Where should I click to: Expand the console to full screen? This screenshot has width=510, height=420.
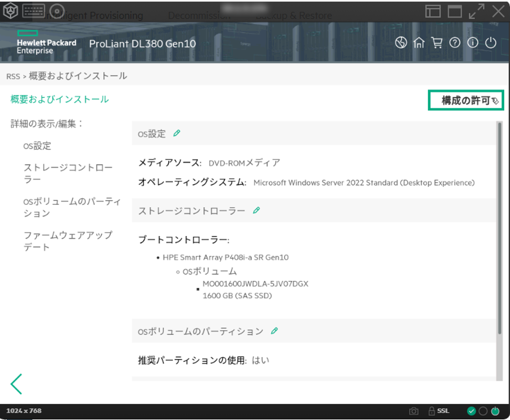click(x=476, y=11)
